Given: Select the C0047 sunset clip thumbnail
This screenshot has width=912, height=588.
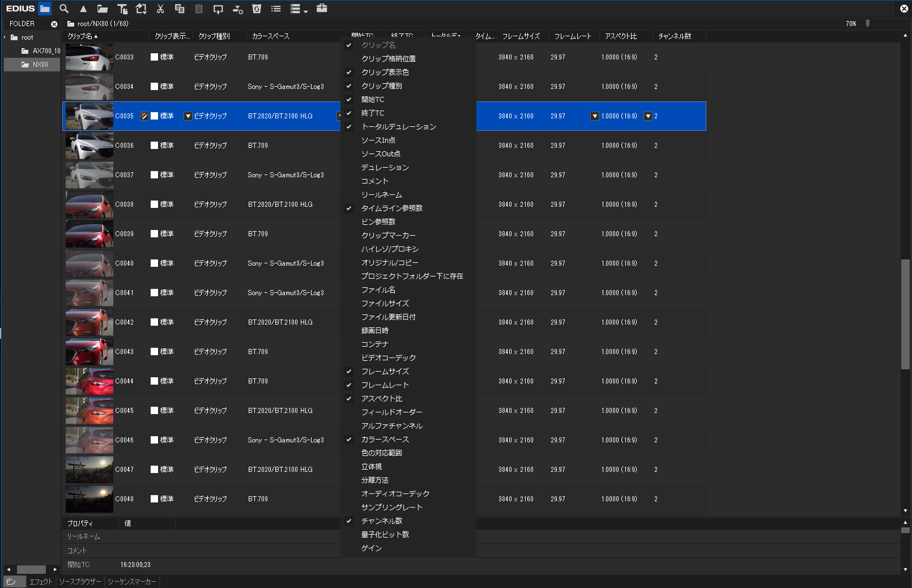Looking at the screenshot, I should [x=89, y=470].
